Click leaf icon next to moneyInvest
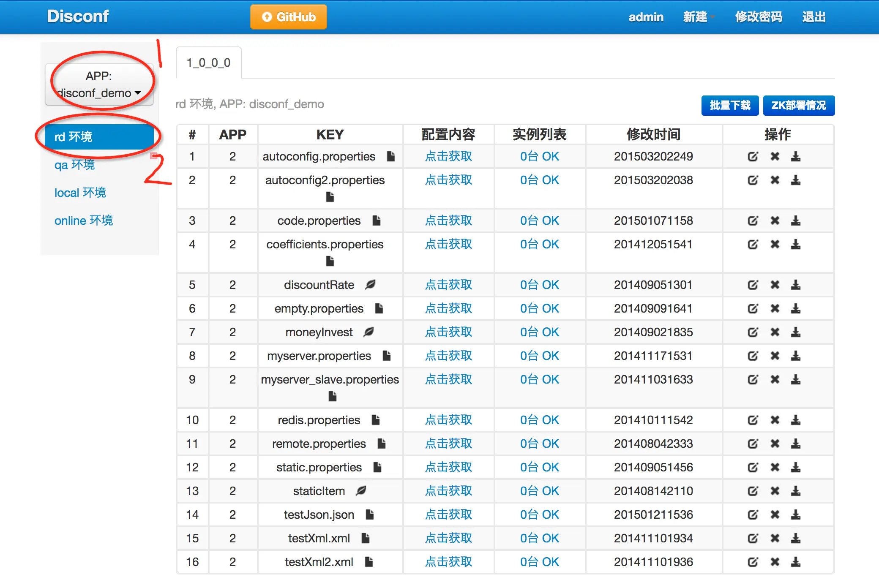The width and height of the screenshot is (879, 588). click(x=369, y=332)
